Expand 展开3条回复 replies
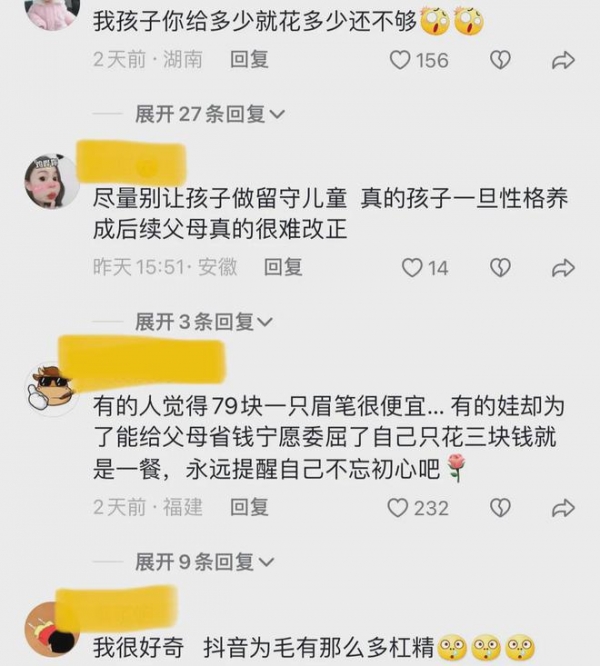The width and height of the screenshot is (600, 666). (204, 322)
